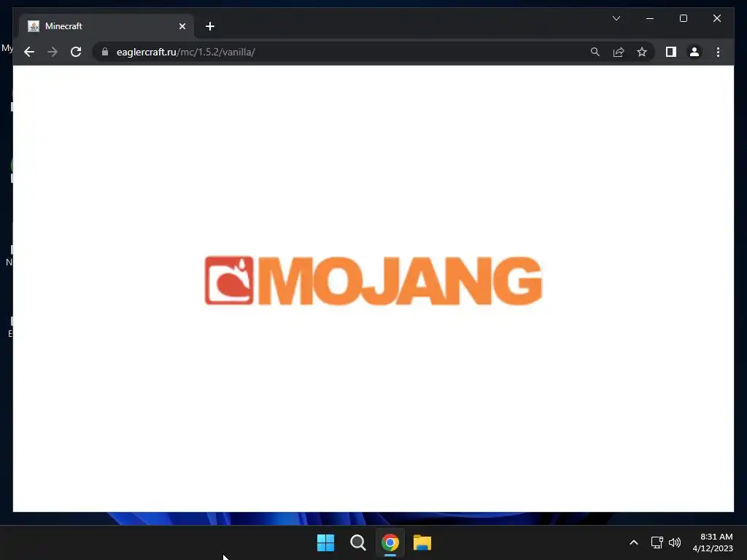Share this page using the share icon

tap(619, 52)
